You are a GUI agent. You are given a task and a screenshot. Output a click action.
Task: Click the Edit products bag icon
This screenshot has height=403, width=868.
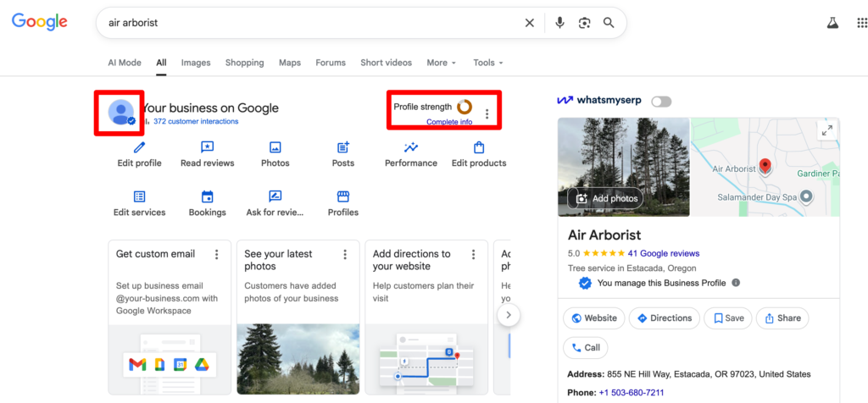(x=479, y=147)
